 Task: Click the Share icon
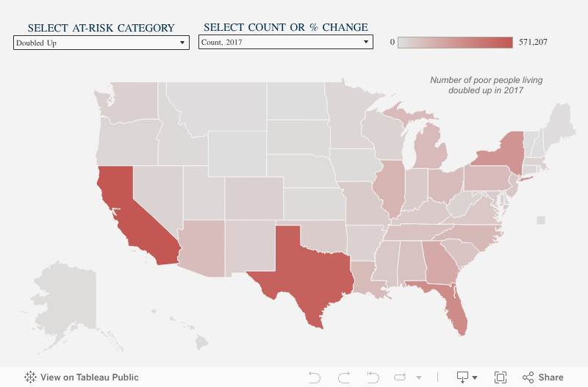[528, 377]
